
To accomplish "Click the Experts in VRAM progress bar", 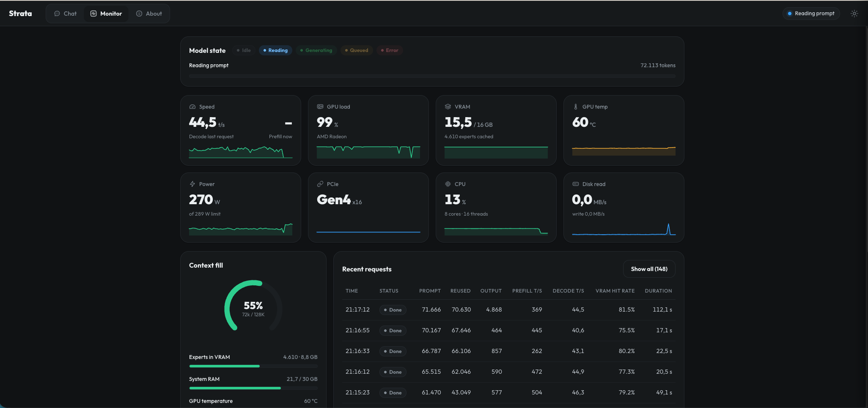I will coord(253,366).
